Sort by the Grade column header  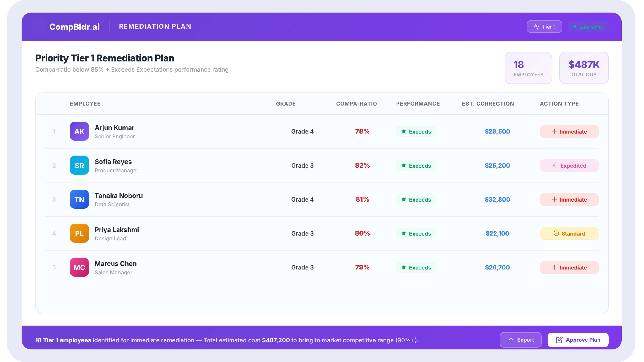(x=286, y=104)
